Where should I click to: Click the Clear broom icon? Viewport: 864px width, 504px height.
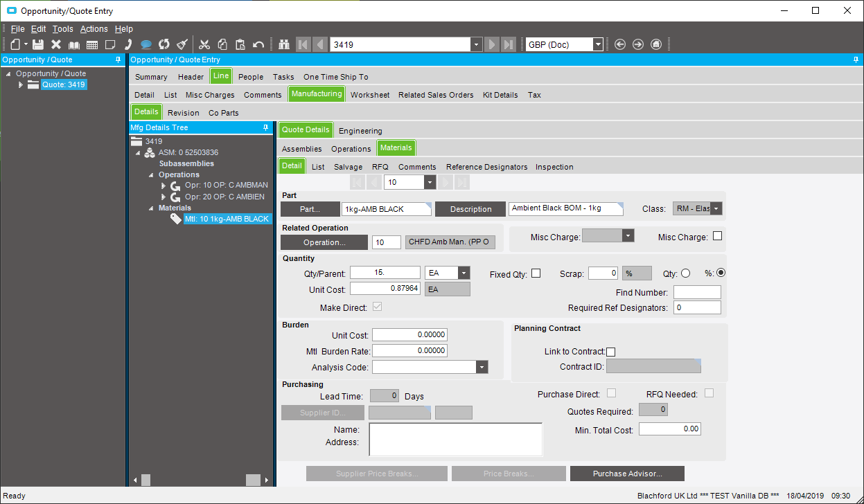tap(182, 44)
